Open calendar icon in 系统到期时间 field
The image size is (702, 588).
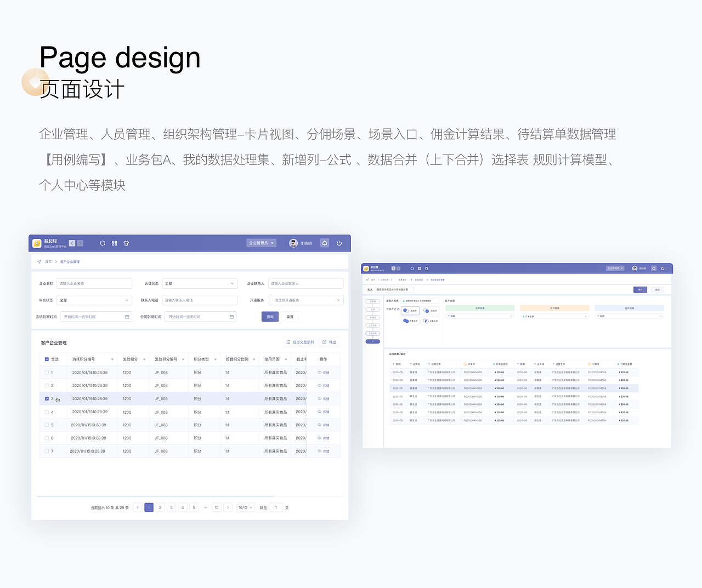click(x=127, y=317)
